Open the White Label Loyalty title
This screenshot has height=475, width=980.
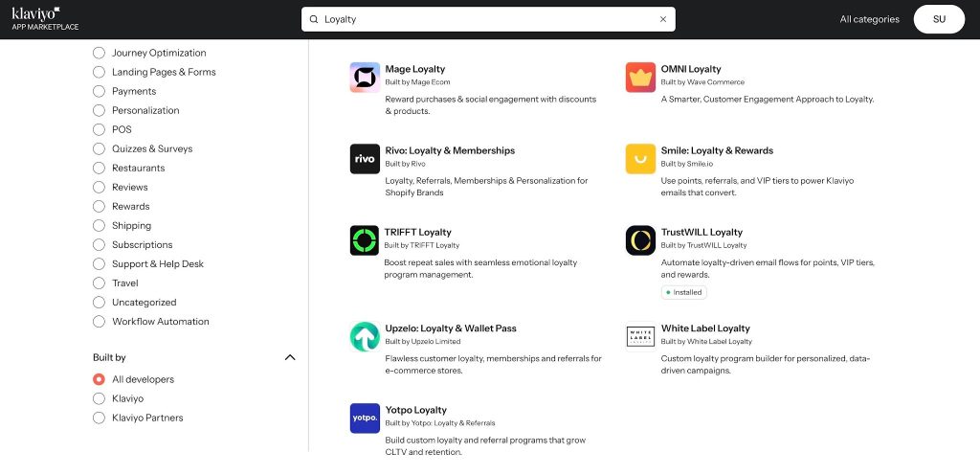point(705,328)
